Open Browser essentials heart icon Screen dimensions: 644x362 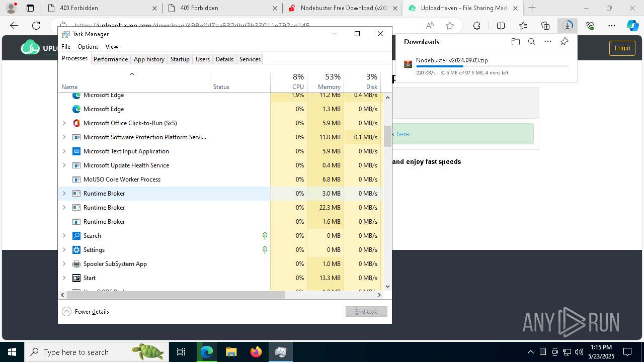click(x=590, y=26)
